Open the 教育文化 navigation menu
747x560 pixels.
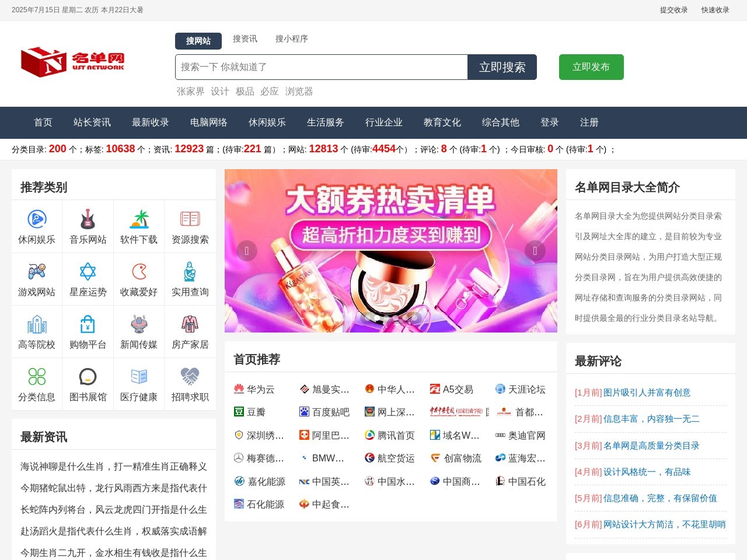pyautogui.click(x=442, y=123)
